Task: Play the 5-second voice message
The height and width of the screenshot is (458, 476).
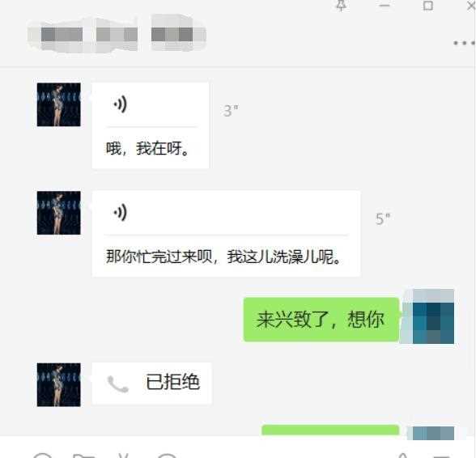Action: [x=121, y=213]
